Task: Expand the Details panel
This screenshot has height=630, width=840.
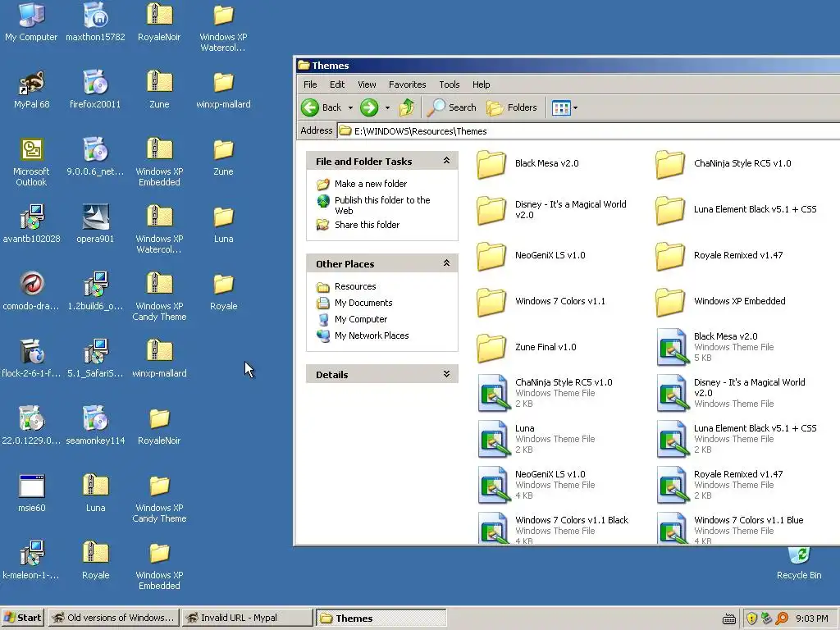Action: [446, 374]
